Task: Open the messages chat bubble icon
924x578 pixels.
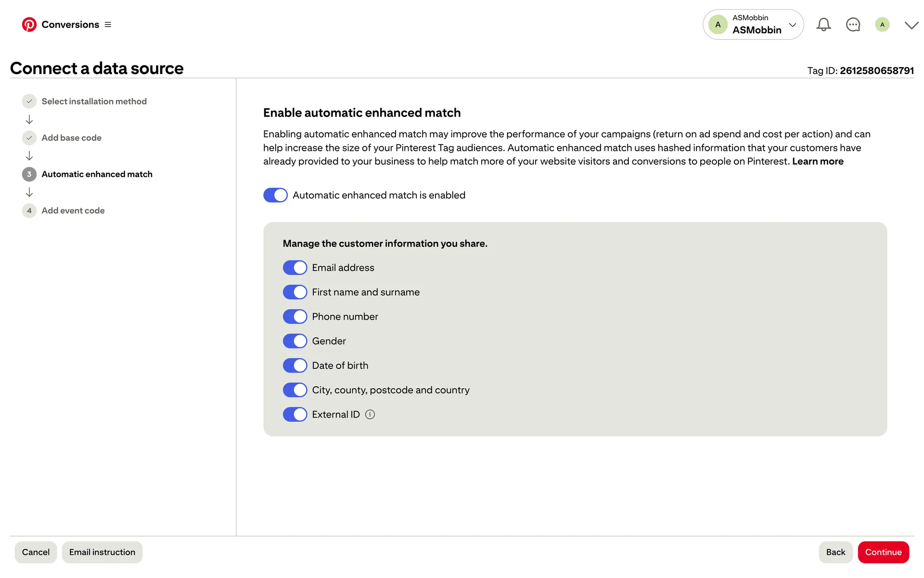Action: tap(853, 25)
